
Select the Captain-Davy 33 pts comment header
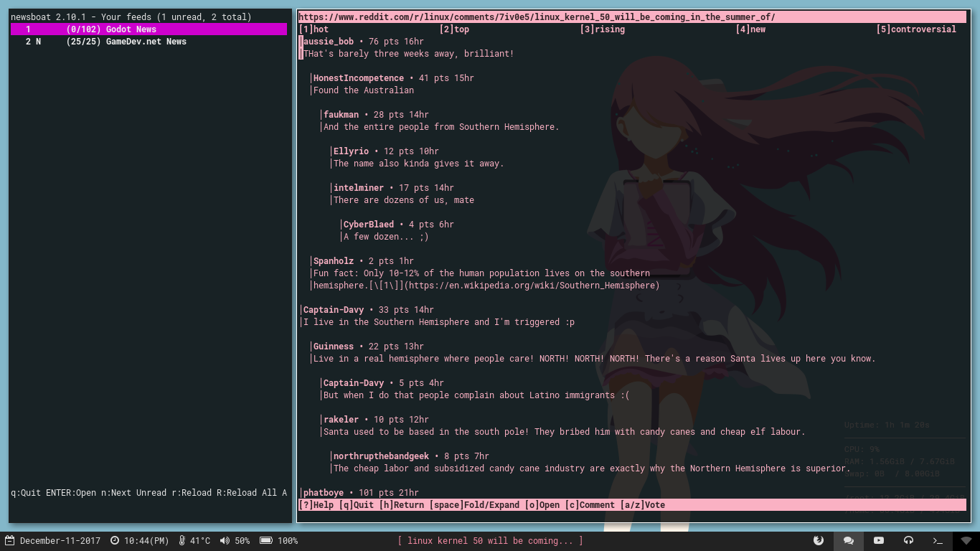click(369, 310)
